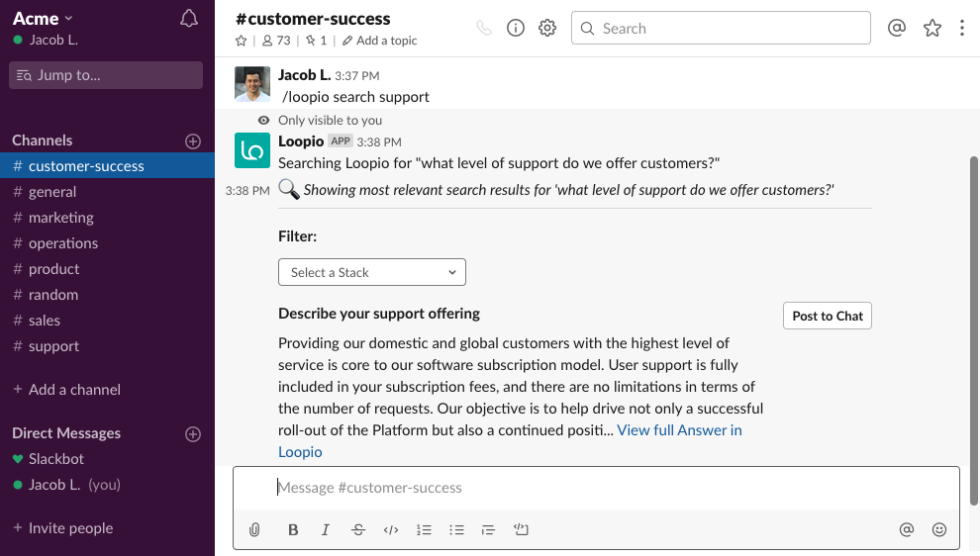
Task: Mention someone with composer at-sign
Action: 906,529
